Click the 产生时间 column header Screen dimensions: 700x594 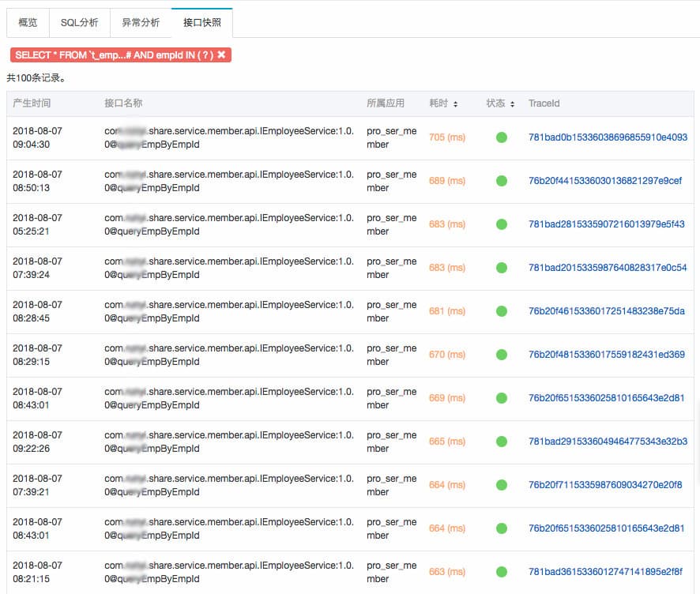32,103
